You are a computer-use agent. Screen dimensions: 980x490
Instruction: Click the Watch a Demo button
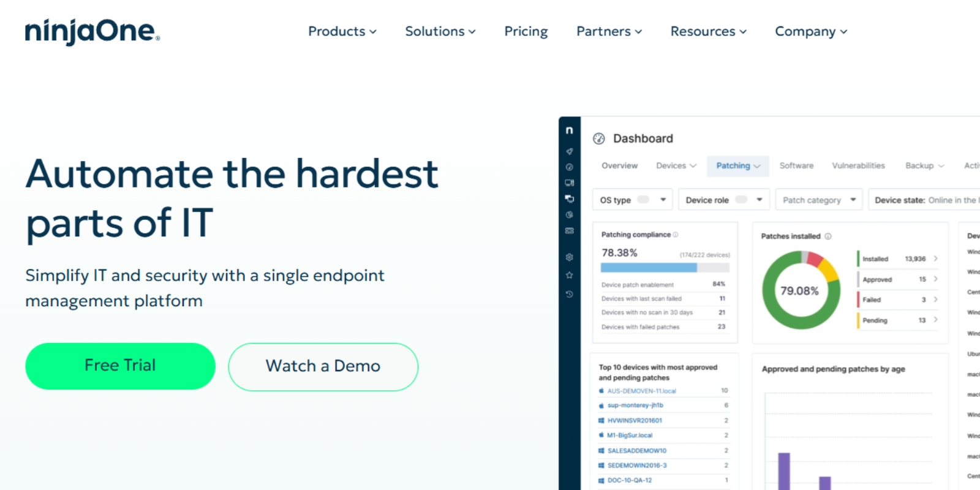(323, 367)
